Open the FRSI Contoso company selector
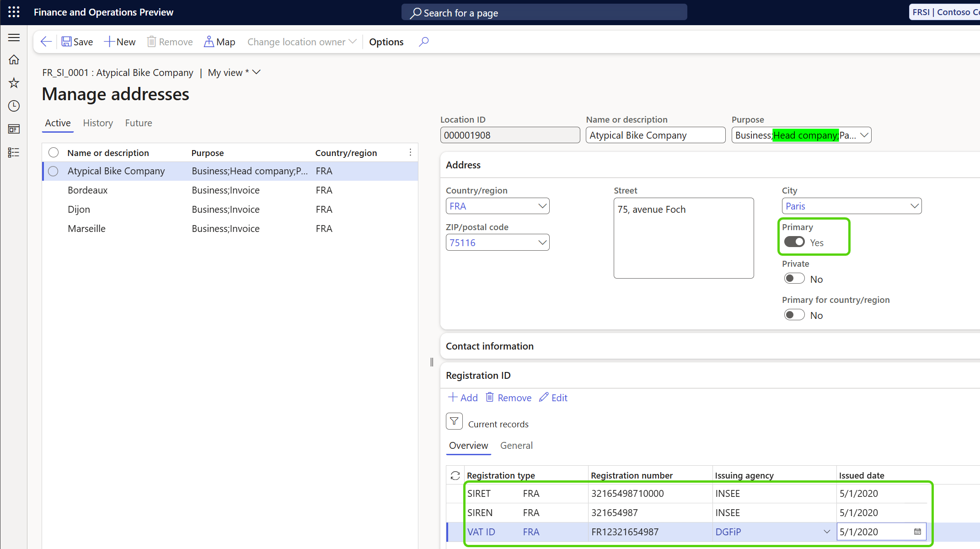This screenshot has height=549, width=980. (945, 12)
